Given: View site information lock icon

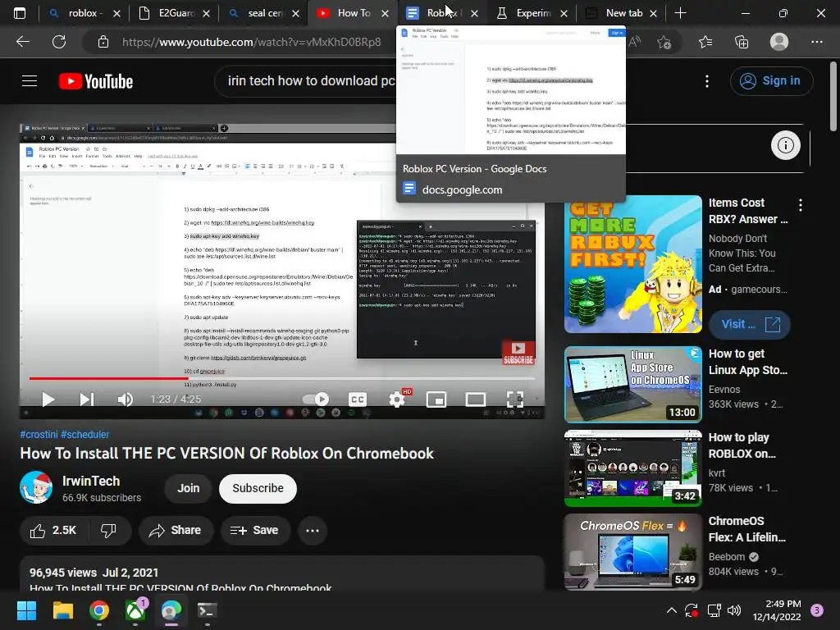Looking at the screenshot, I should (103, 42).
